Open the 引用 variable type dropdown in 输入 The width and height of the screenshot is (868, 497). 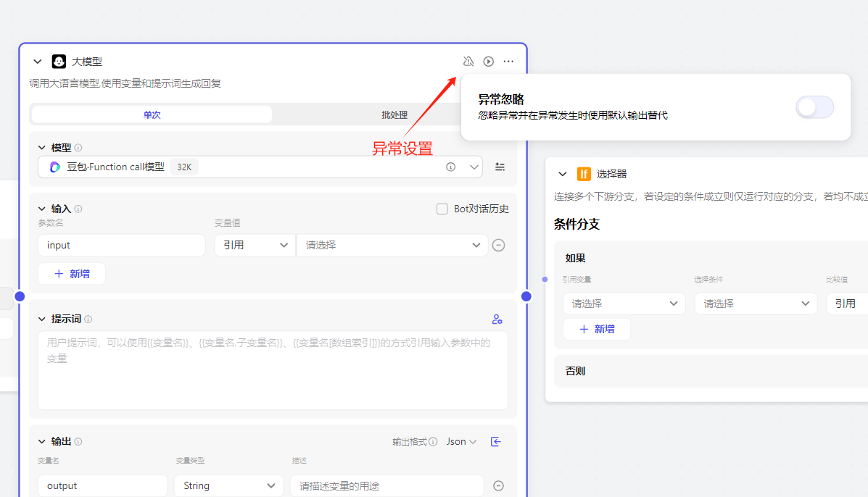click(x=255, y=245)
